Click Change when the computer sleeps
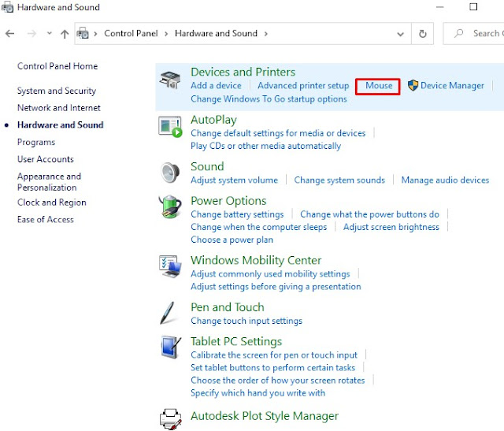504x431 pixels. point(259,227)
